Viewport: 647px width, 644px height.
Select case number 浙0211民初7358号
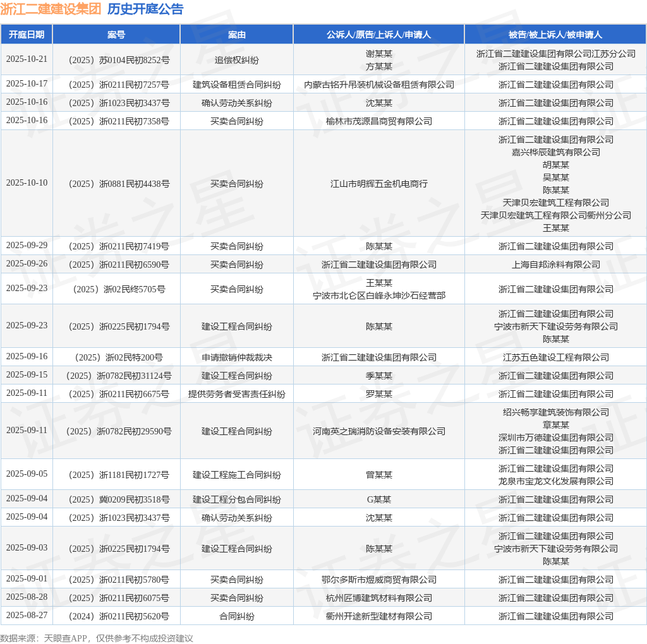[x=119, y=122]
